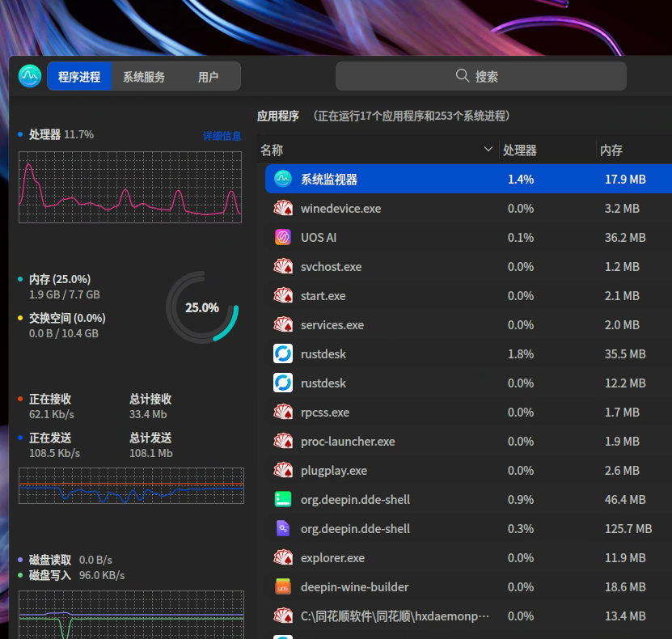Switch to the 系统服务 tab
Screen dimensions: 672x639
pyautogui.click(x=144, y=76)
